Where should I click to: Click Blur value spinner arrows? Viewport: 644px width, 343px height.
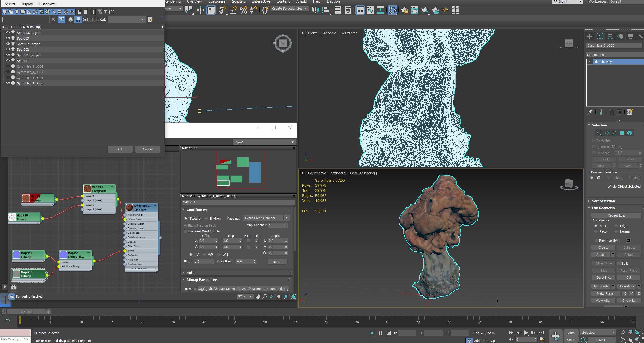pos(212,262)
